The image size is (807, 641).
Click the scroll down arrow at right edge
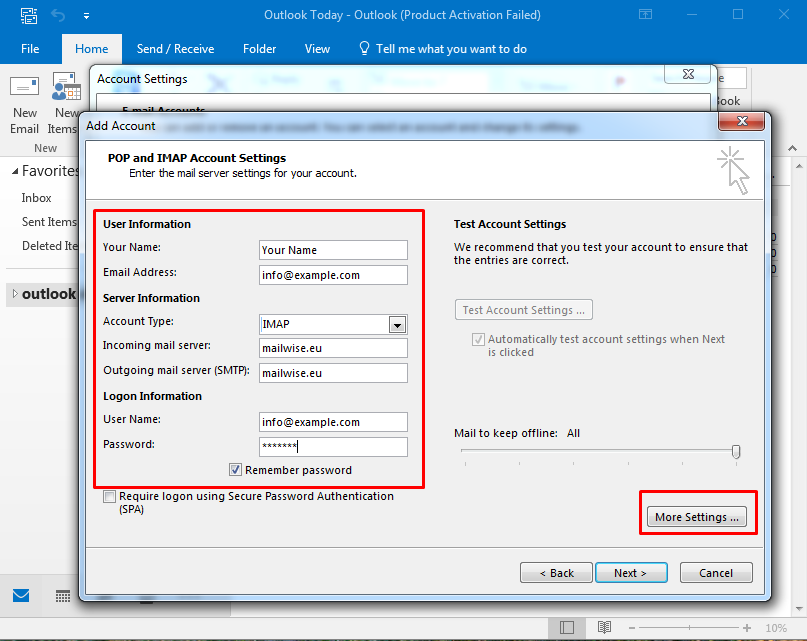point(799,609)
